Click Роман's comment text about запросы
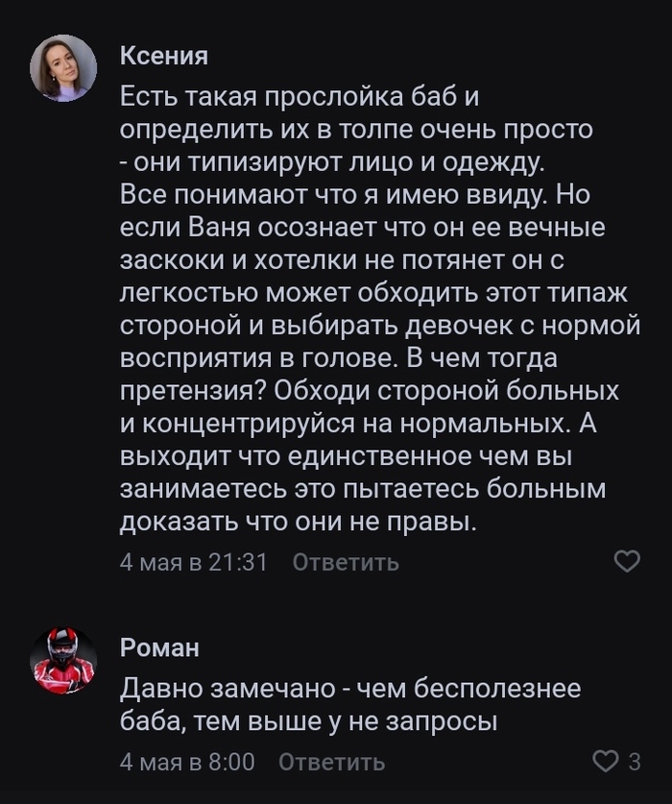Viewport: 672px width, 804px height. click(350, 704)
